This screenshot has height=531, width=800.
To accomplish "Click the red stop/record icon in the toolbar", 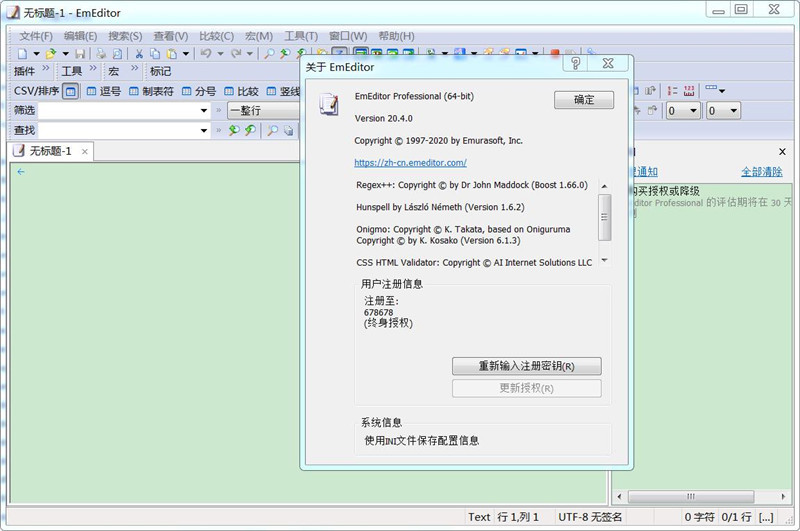I will [555, 52].
